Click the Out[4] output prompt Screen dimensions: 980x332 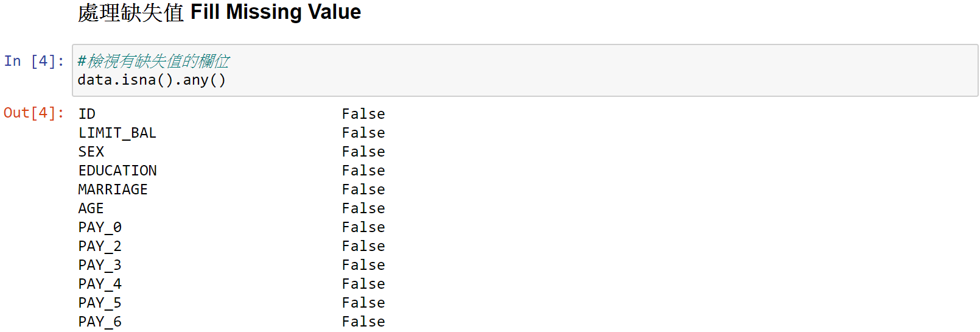[x=34, y=113]
